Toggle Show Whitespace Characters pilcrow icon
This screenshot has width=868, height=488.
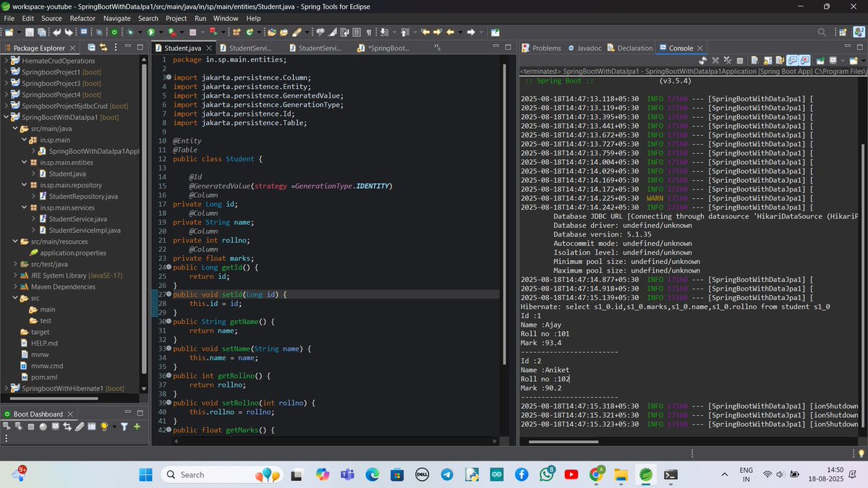[x=369, y=32]
